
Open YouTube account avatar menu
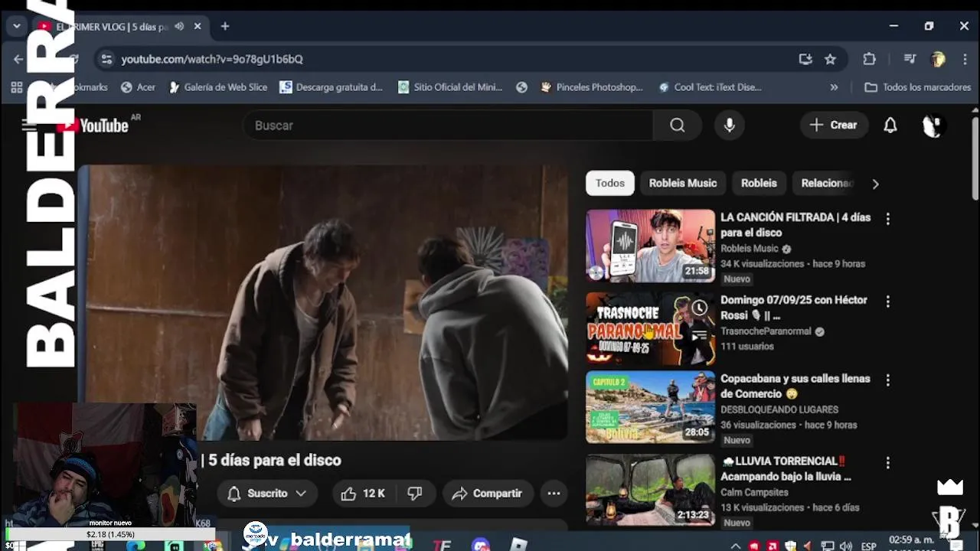[933, 126]
